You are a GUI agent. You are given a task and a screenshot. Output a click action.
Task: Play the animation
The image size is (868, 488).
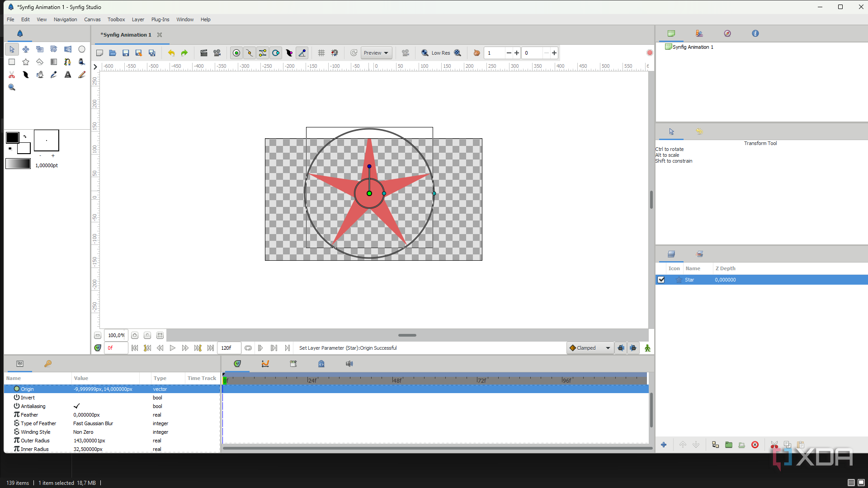pyautogui.click(x=172, y=348)
